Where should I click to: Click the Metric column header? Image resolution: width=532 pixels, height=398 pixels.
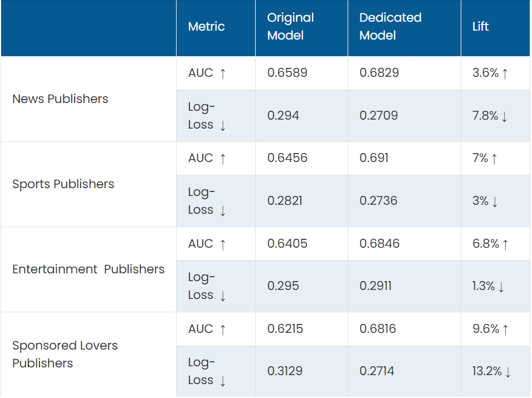206,27
